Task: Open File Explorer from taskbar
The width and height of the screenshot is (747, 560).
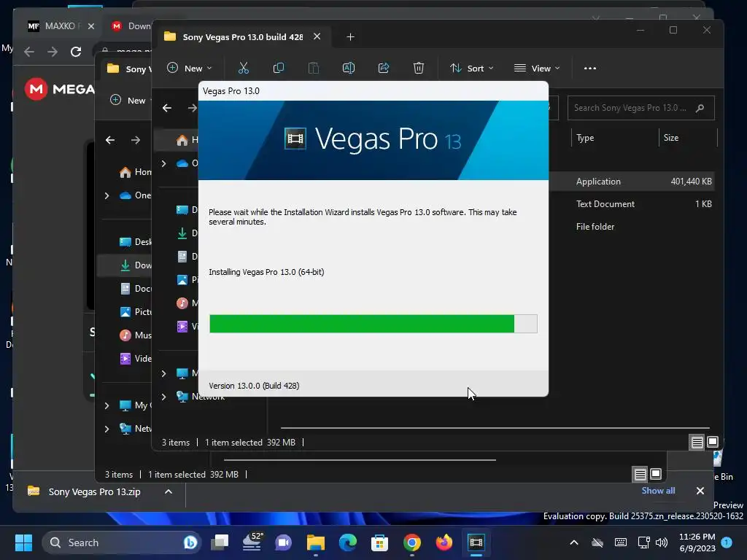Action: 315,542
